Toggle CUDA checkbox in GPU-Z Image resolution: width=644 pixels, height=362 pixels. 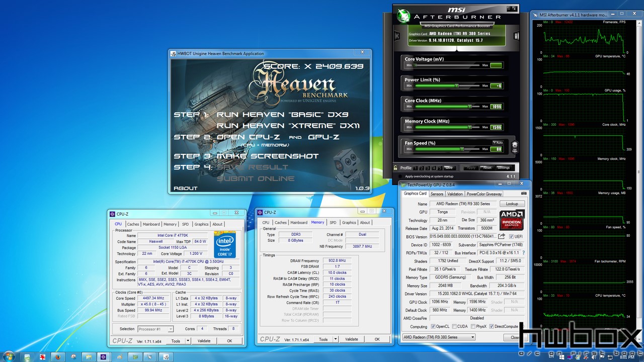tap(454, 326)
